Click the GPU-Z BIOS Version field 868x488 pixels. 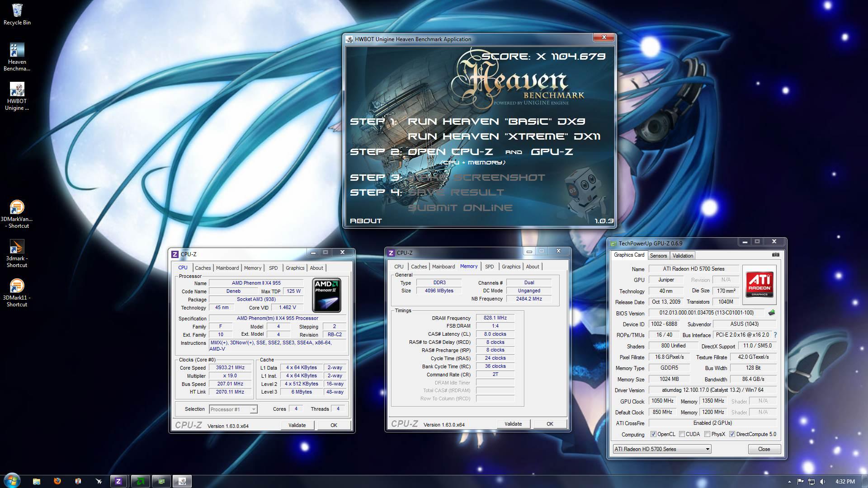point(706,313)
